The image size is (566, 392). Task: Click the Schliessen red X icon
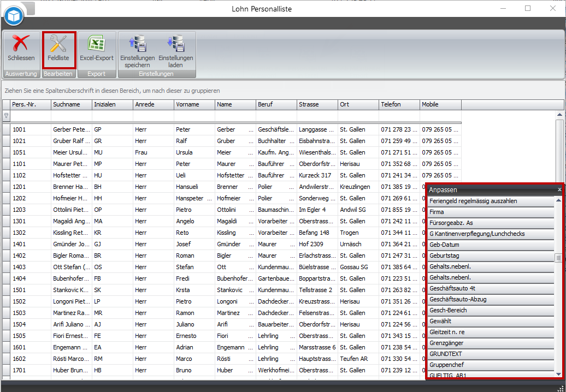point(21,43)
